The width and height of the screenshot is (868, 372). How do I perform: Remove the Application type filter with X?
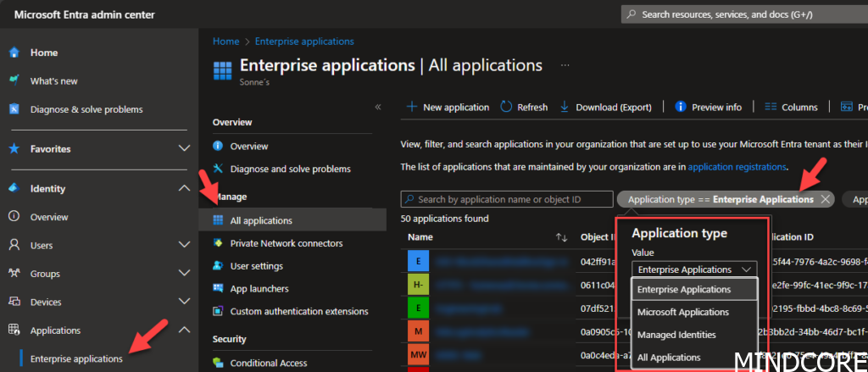(x=826, y=199)
